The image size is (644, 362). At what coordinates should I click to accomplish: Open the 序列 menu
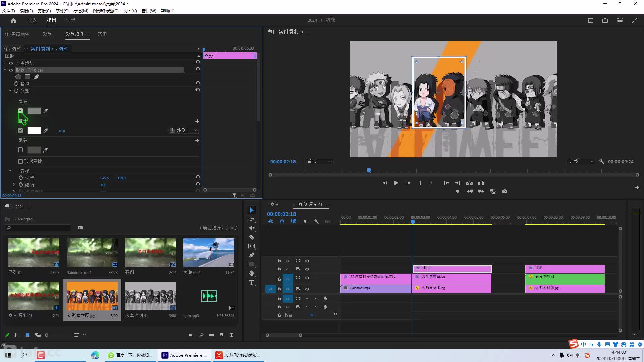62,11
